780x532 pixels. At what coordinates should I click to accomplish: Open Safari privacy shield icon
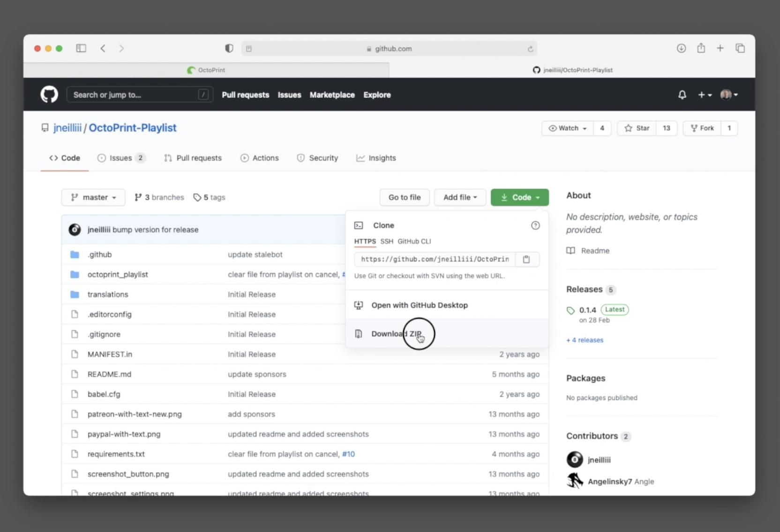point(229,48)
